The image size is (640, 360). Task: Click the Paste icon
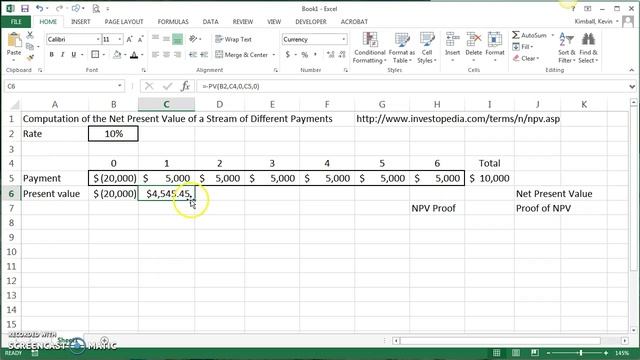14,41
